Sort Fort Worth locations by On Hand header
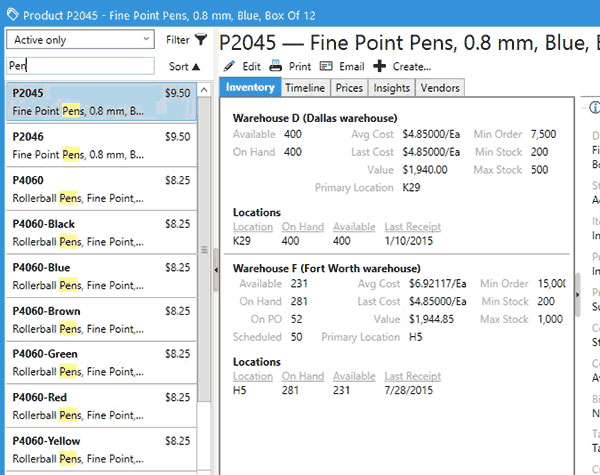Screen dimensions: 600x475 (x=303, y=376)
